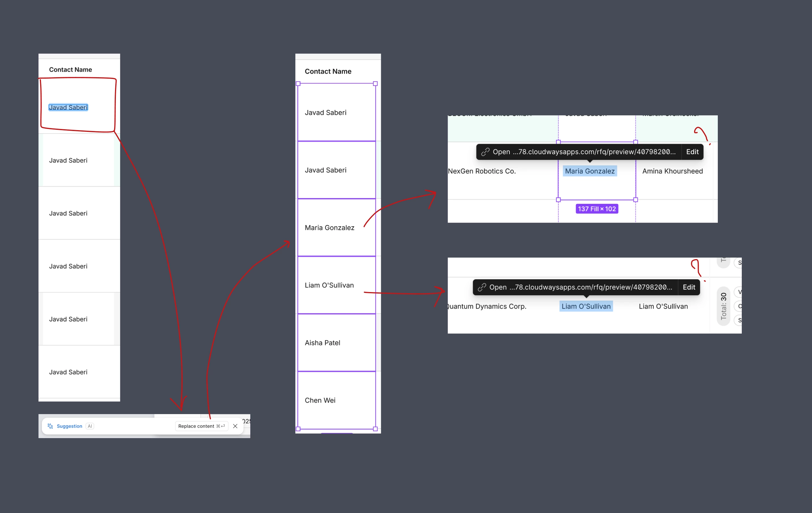The width and height of the screenshot is (812, 513).
Task: Click the highlighted Javad Saberi text
Action: pyautogui.click(x=68, y=107)
